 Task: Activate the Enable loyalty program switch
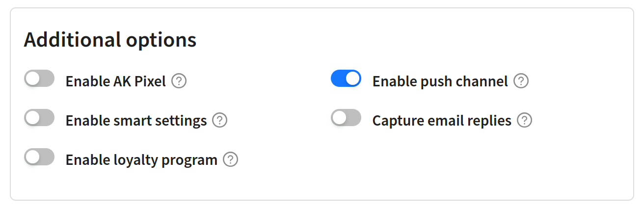point(39,157)
